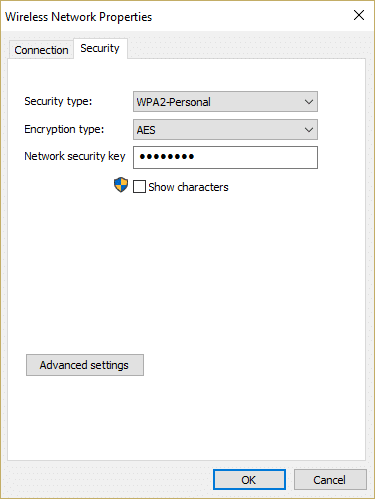Close the Wireless Network Properties dialog
Screen dimensions: 375x499
[x=359, y=15]
